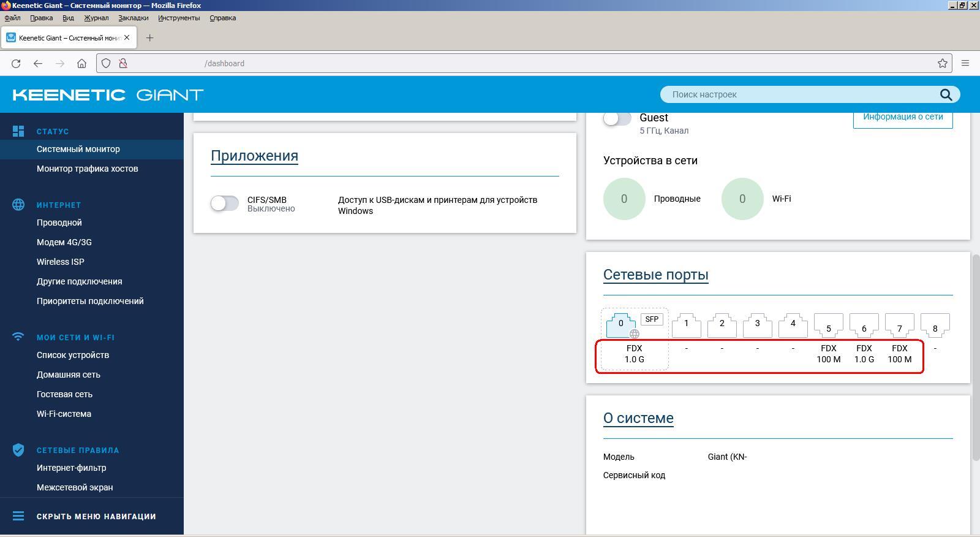Viewport: 980px width, 537px height.
Task: Collapse navigation with Скрыть меню навигации
Action: pos(96,516)
